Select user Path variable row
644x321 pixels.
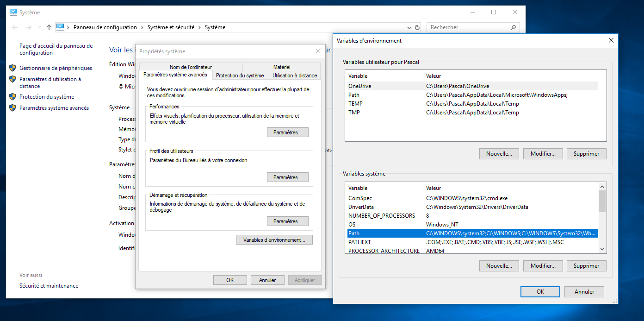tap(472, 95)
